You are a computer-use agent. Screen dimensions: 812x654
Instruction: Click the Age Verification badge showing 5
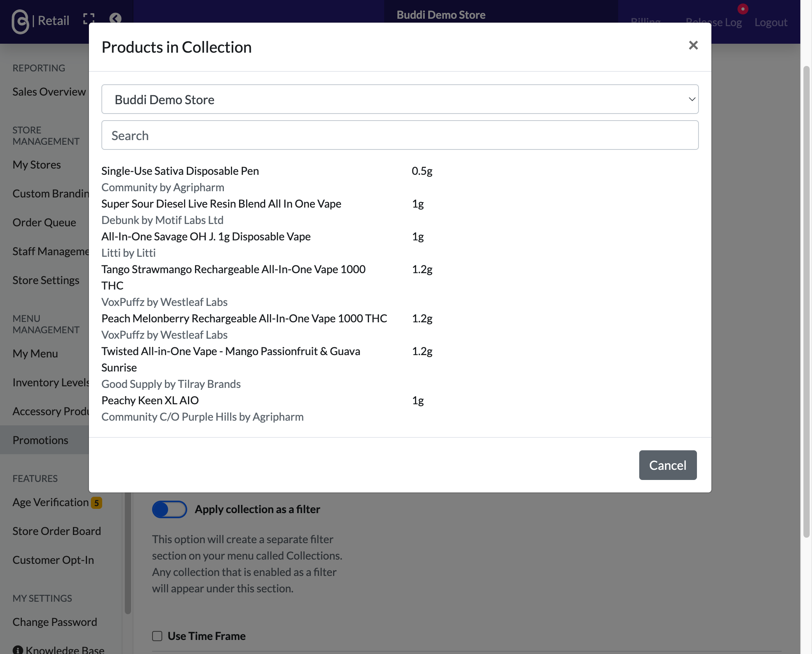[x=96, y=503]
